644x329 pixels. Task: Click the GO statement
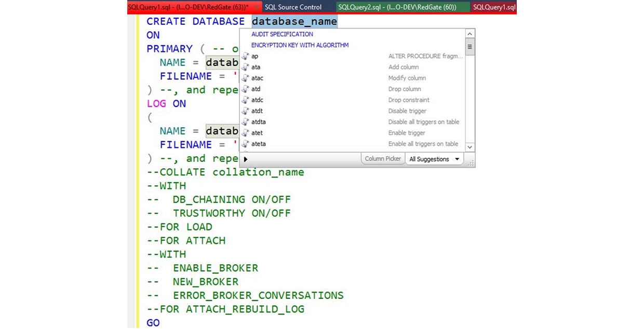[x=153, y=323]
